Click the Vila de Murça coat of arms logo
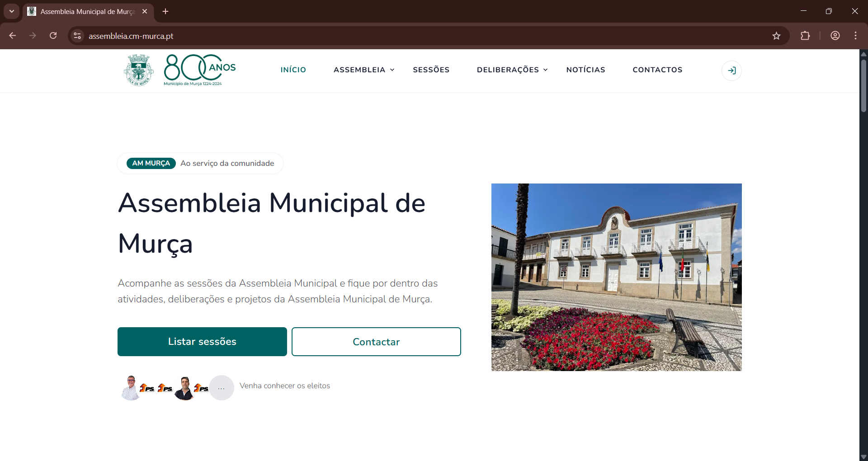The image size is (868, 461). point(139,70)
